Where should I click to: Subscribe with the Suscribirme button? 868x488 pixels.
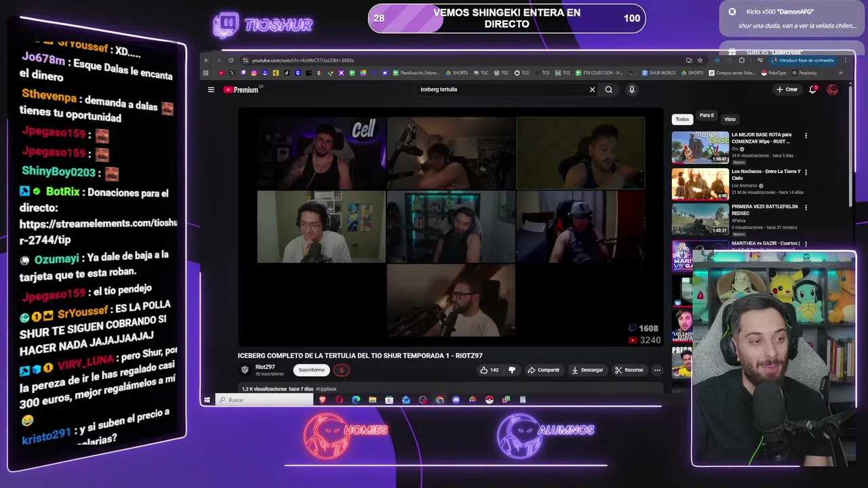tap(311, 370)
